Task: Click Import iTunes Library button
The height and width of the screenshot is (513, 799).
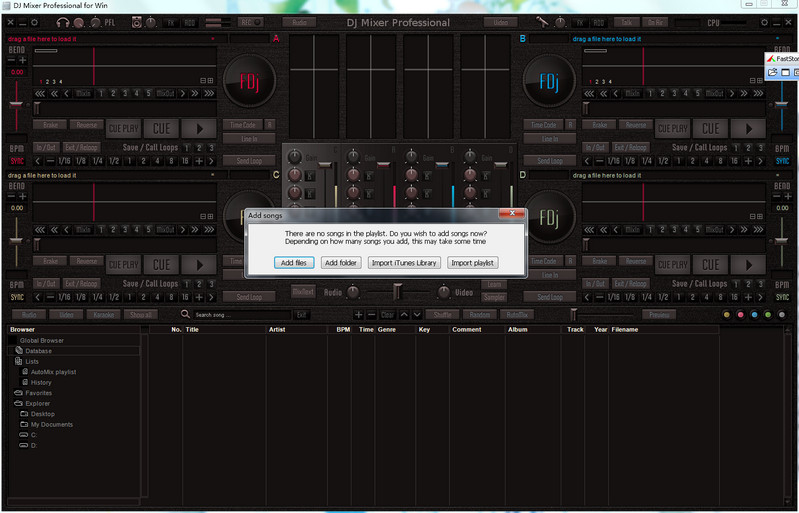Action: click(404, 263)
